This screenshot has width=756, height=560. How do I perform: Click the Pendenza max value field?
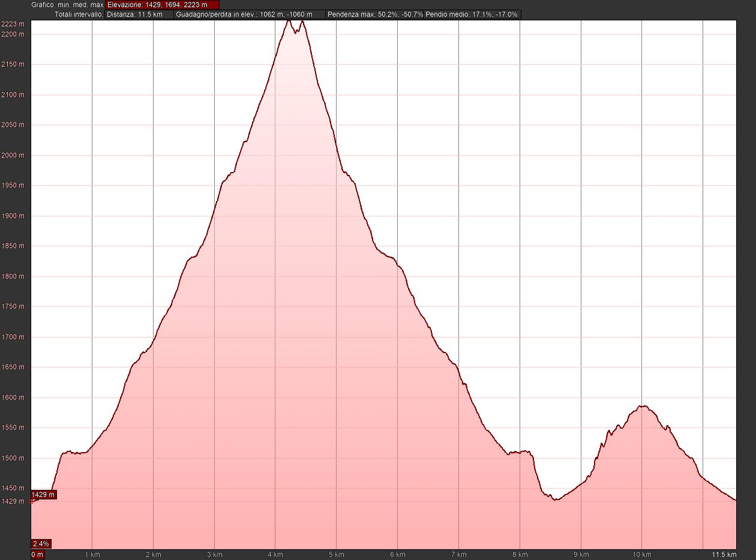click(x=375, y=14)
